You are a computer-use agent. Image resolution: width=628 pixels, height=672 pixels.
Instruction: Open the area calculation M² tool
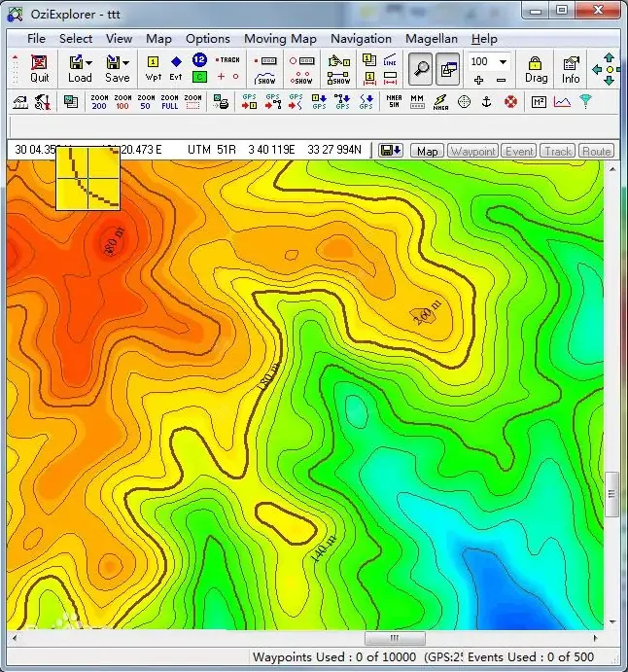539,101
